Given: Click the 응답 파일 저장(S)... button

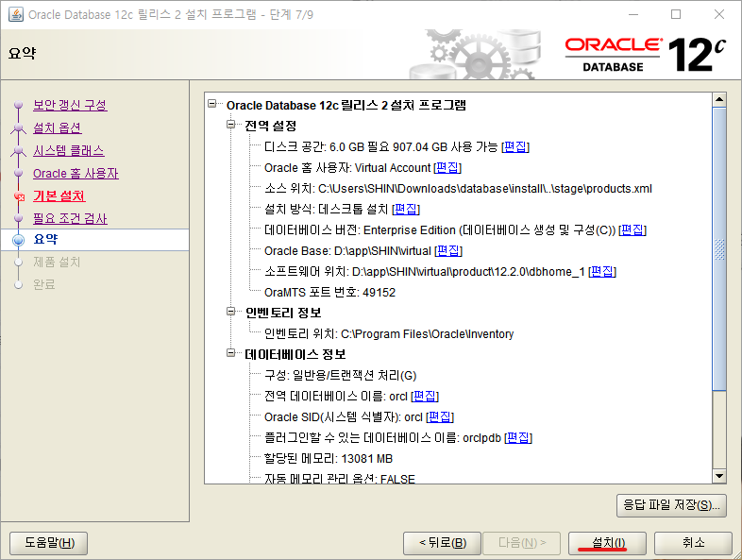Looking at the screenshot, I should (x=671, y=505).
